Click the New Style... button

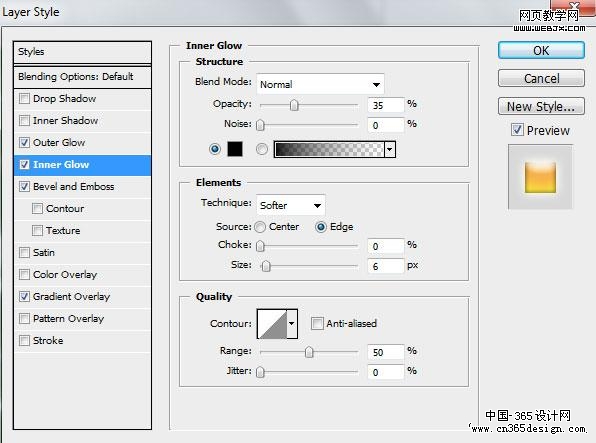[541, 106]
